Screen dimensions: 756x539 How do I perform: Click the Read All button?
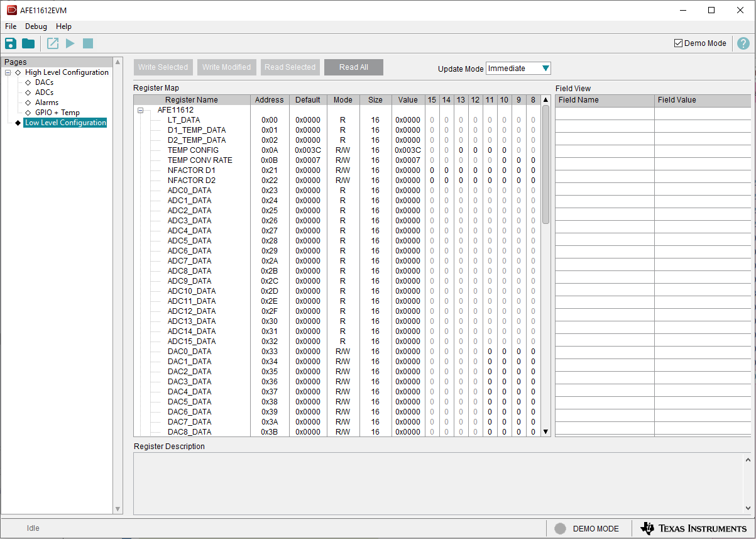coord(353,67)
